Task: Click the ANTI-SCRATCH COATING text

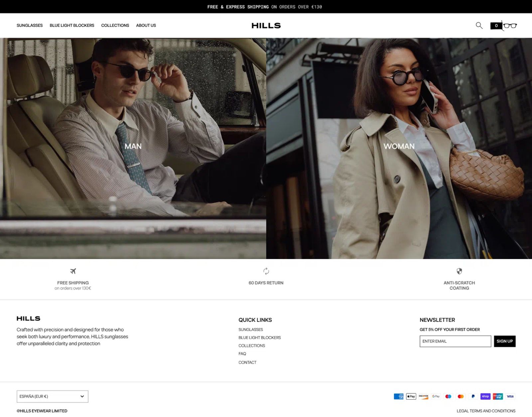Action: (x=459, y=286)
